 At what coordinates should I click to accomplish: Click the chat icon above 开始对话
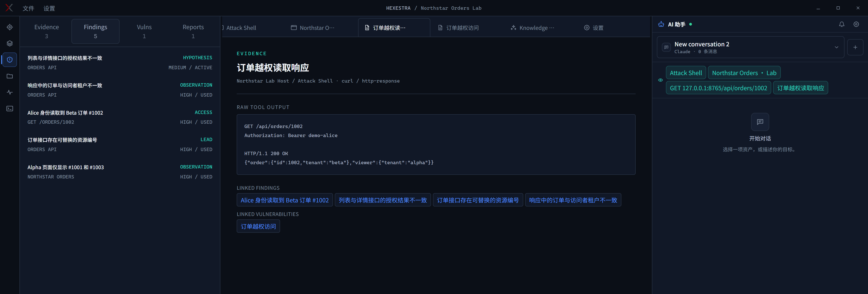(x=760, y=122)
